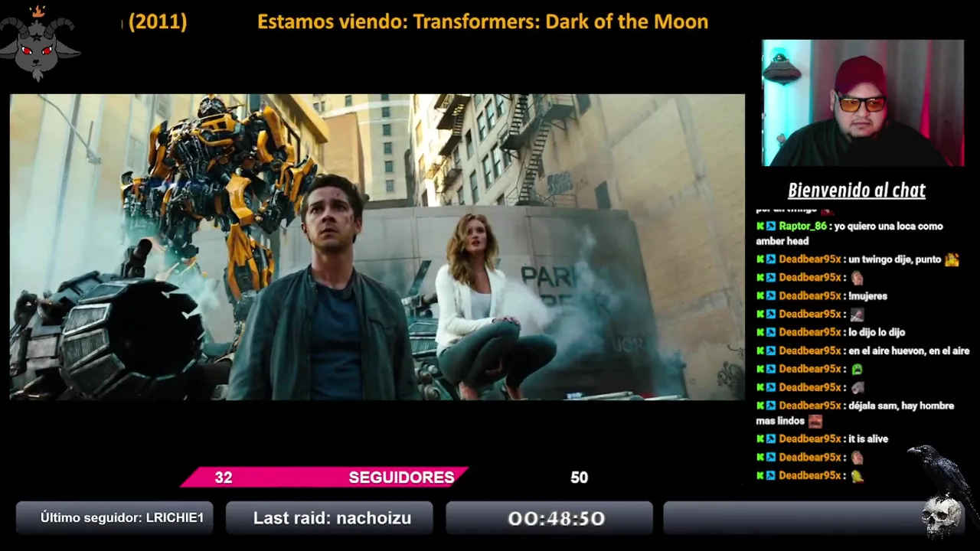The width and height of the screenshot is (980, 551).
Task: Select the 'yo quiero una loca como amber head' message
Action: tap(850, 233)
